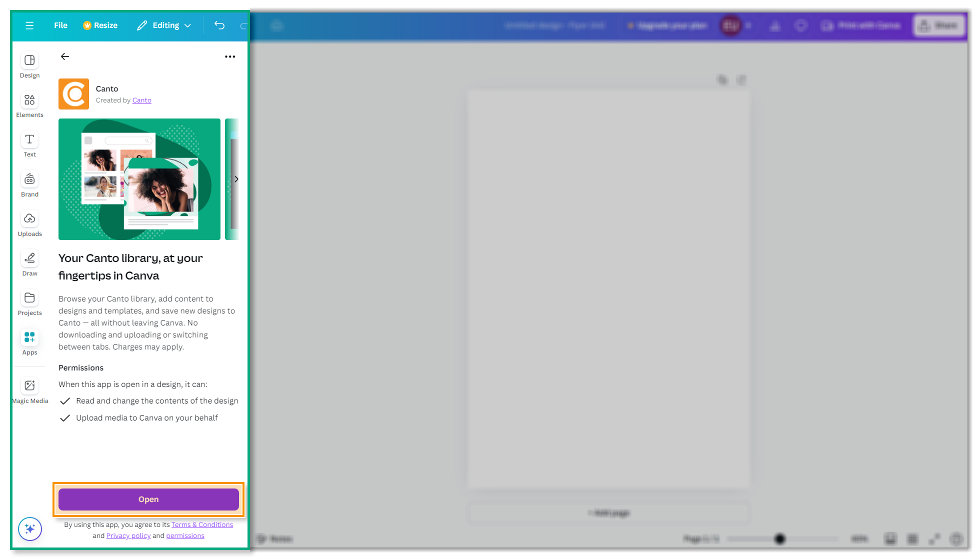980x560 pixels.
Task: Open the three-dot options menu
Action: (230, 56)
